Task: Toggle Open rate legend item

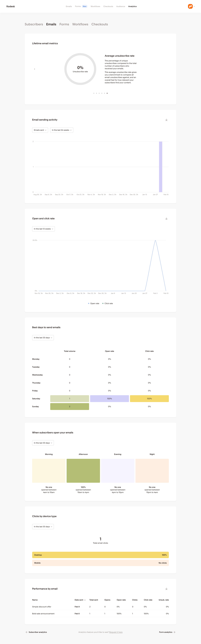Action: pyautogui.click(x=94, y=304)
